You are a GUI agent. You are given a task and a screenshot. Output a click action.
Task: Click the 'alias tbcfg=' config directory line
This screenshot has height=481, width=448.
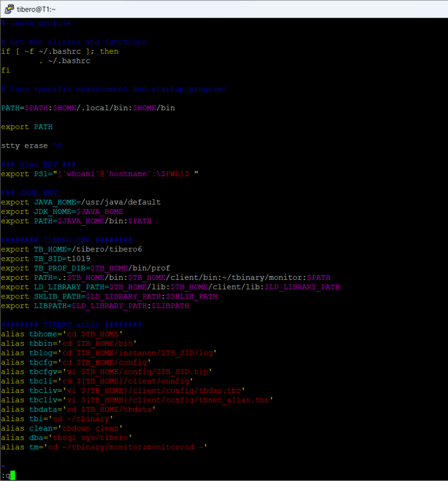point(76,362)
